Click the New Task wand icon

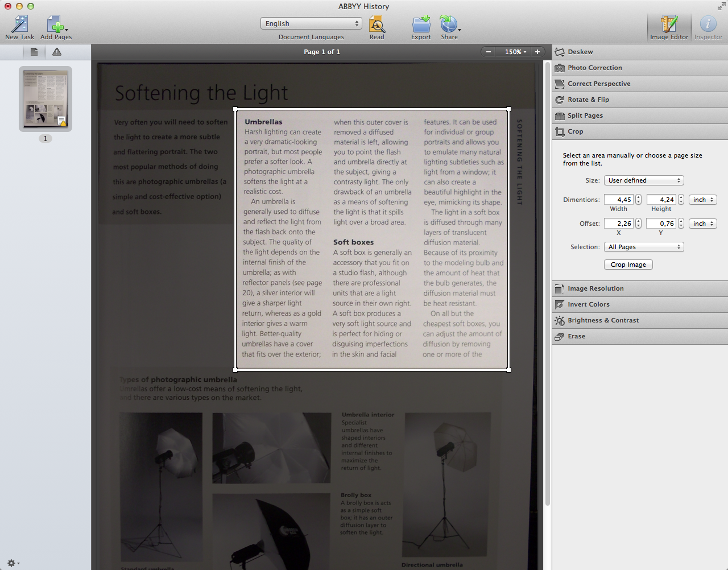point(20,24)
